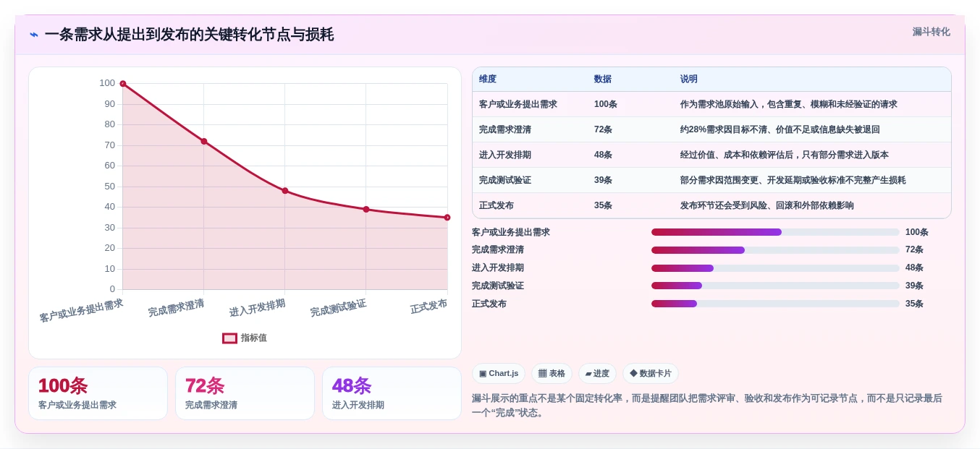Click the 完成测试验证 progress bar
Viewport: 980px width, 449px height.
(775, 286)
